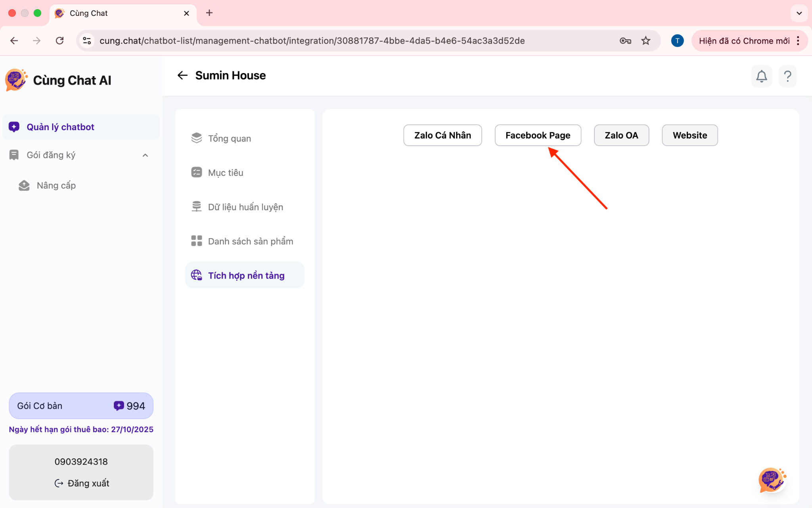Reload the page with refresh icon
This screenshot has width=812, height=508.
point(59,40)
